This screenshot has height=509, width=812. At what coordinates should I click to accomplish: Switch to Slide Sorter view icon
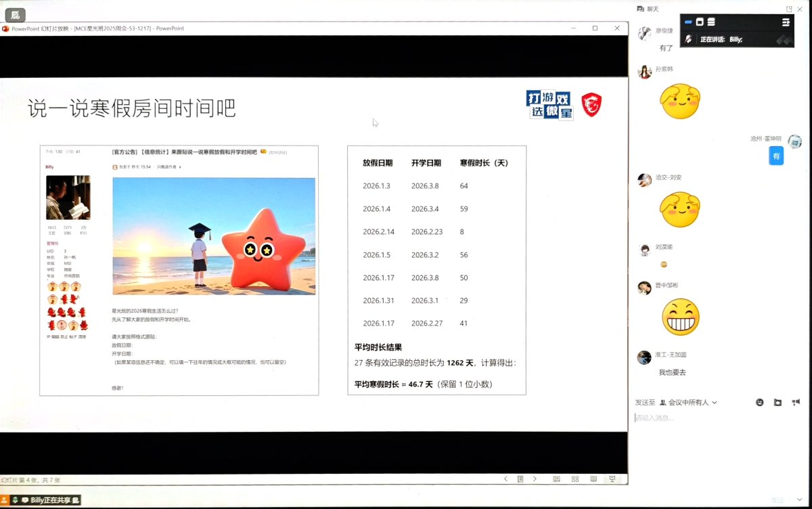click(574, 479)
